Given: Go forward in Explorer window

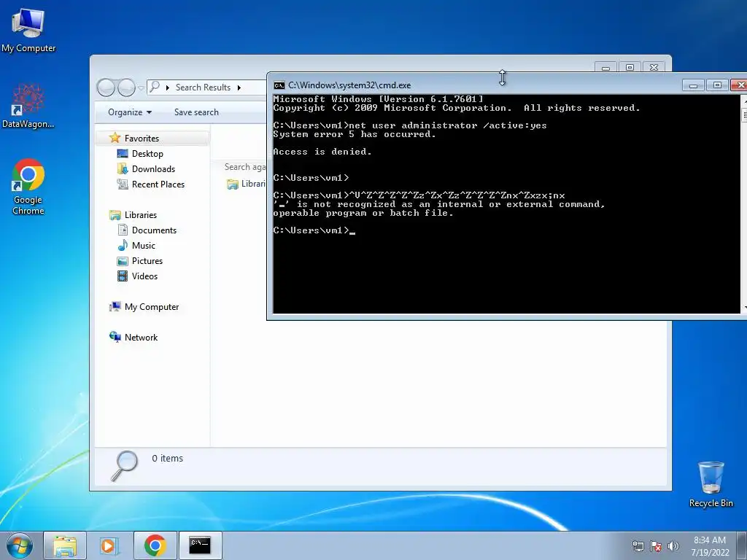Looking at the screenshot, I should pyautogui.click(x=126, y=87).
